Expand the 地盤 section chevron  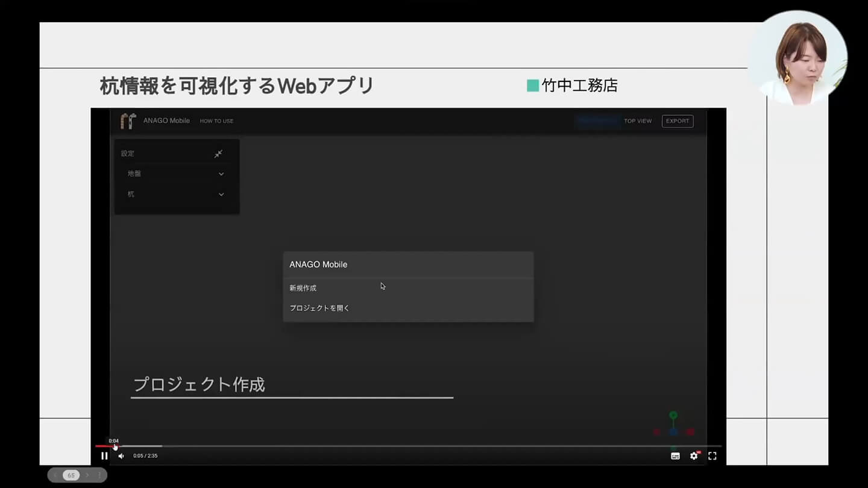(x=221, y=174)
